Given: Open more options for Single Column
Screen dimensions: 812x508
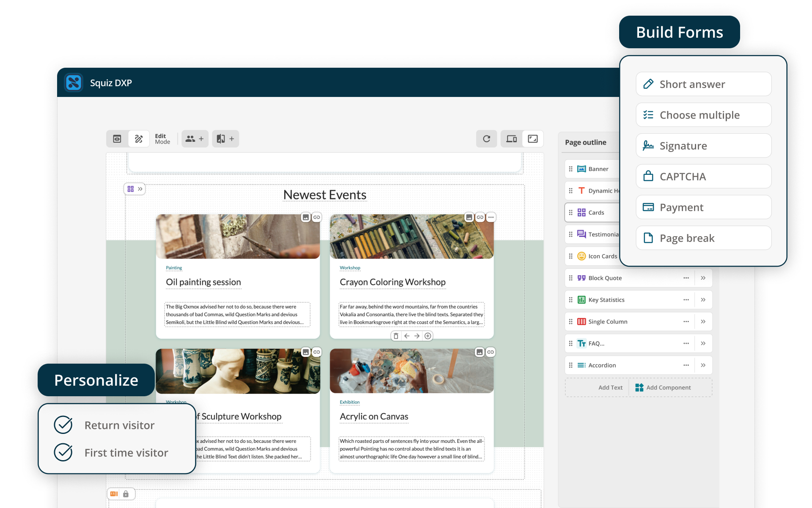Looking at the screenshot, I should click(686, 322).
